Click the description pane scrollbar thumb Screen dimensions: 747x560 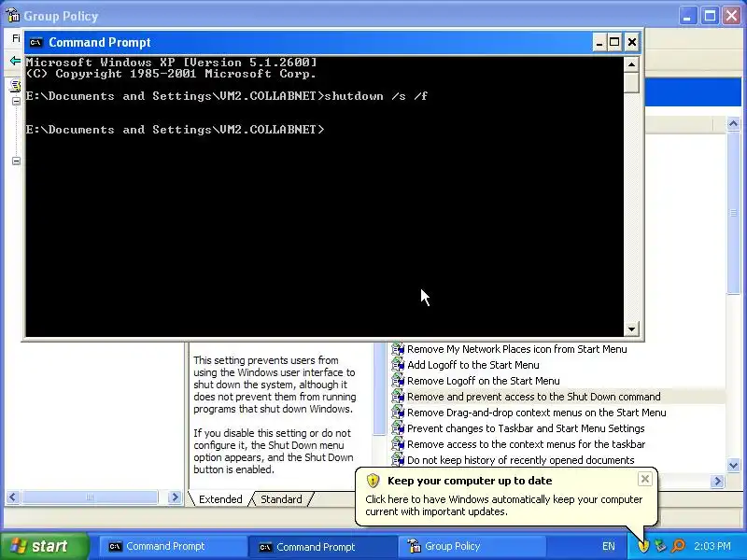coord(379,388)
